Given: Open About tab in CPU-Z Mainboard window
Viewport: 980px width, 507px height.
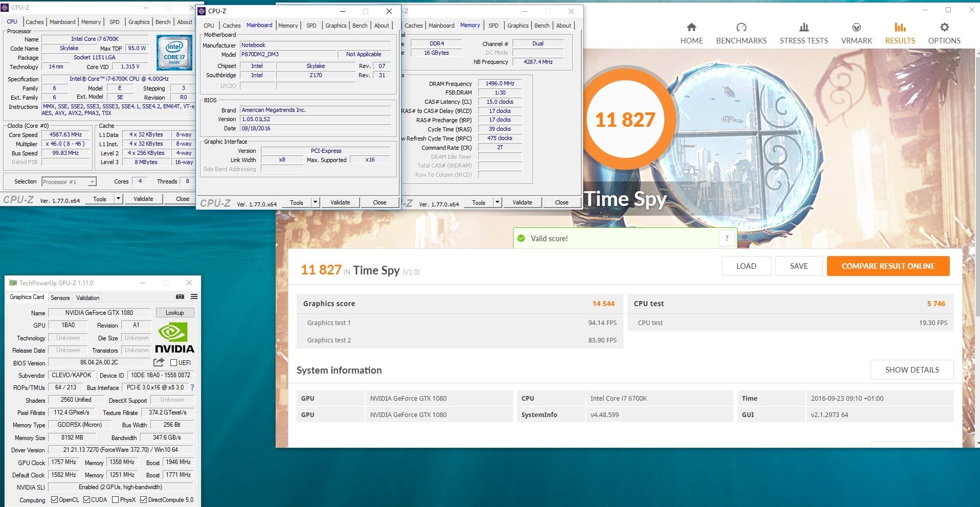Looking at the screenshot, I should (382, 26).
